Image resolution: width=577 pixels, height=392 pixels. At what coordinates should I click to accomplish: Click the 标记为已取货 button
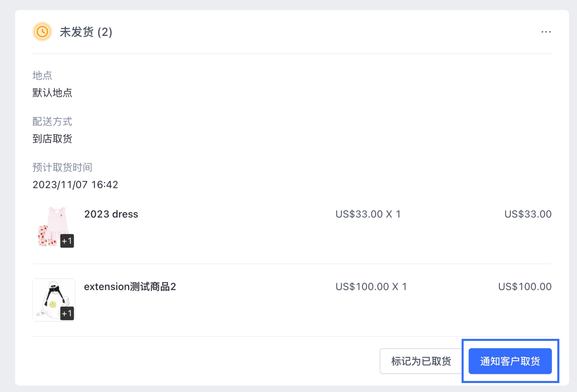click(x=421, y=361)
